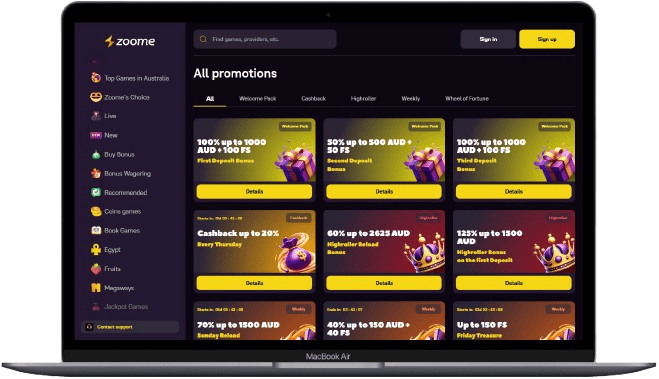
Task: Focus the Find games search field
Action: [265, 39]
